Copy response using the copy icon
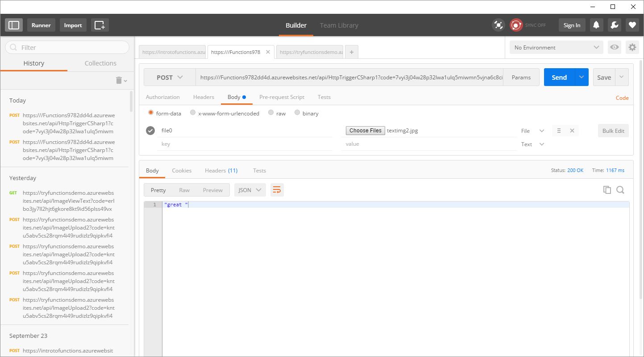This screenshot has height=357, width=644. click(607, 190)
